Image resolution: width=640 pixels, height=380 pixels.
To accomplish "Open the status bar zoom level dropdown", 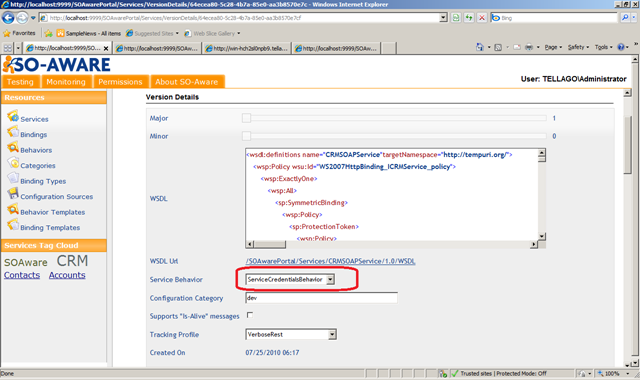I will pyautogui.click(x=628, y=373).
